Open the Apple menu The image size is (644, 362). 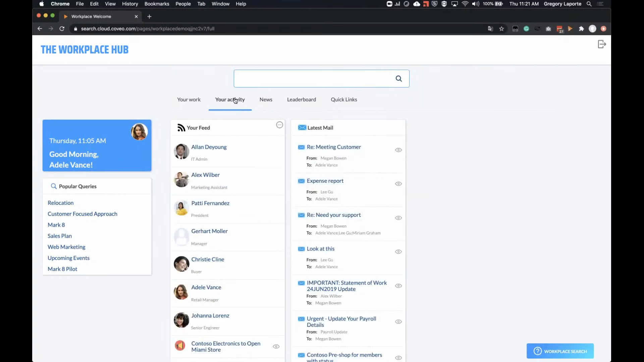coord(42,4)
